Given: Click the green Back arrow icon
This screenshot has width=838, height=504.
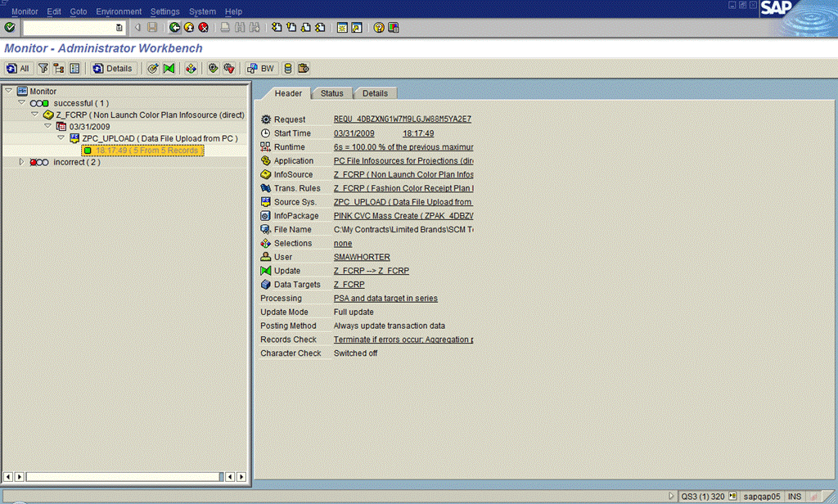Looking at the screenshot, I should 174,27.
